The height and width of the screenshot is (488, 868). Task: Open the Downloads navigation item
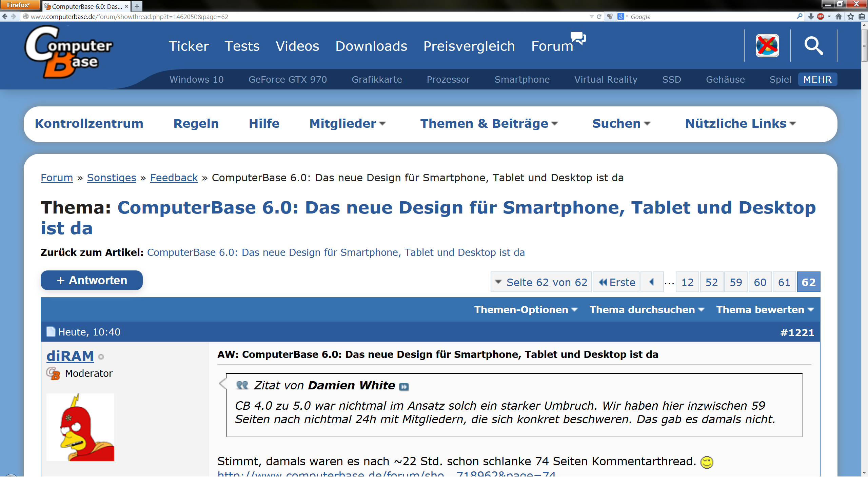(371, 46)
